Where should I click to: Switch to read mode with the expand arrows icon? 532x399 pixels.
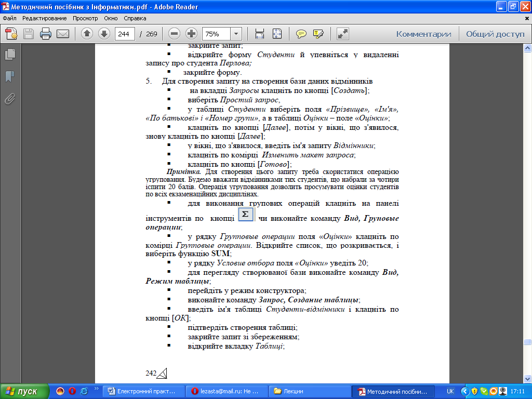click(343, 34)
